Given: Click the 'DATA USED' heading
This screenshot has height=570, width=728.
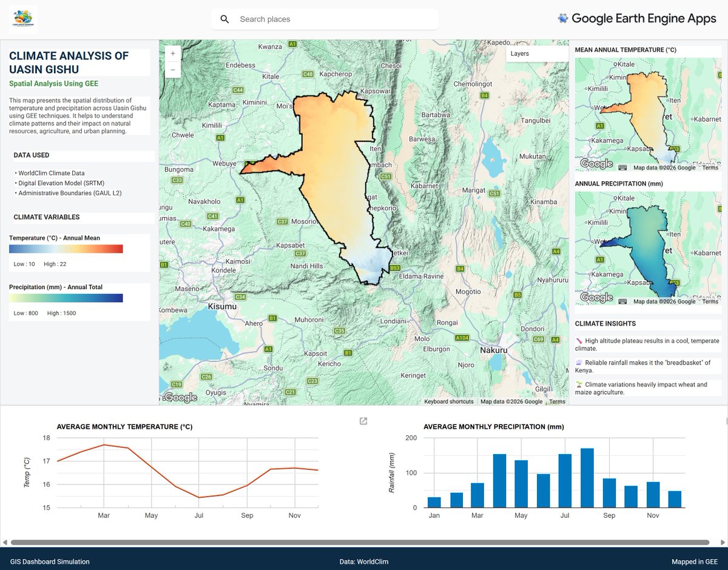Looking at the screenshot, I should point(32,155).
